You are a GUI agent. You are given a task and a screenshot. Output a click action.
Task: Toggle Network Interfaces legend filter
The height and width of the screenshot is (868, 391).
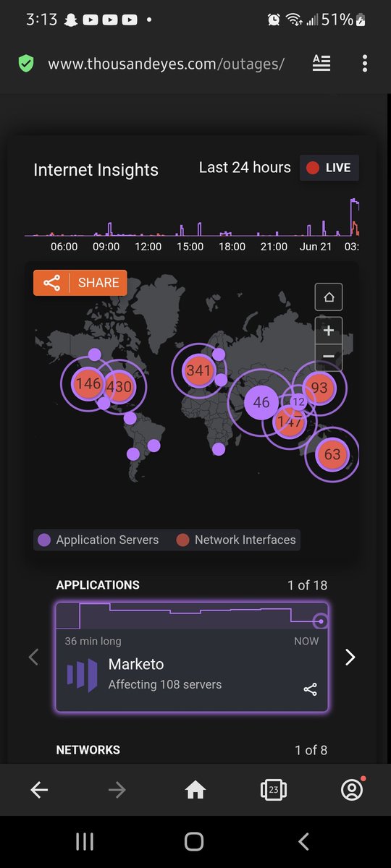tap(237, 540)
